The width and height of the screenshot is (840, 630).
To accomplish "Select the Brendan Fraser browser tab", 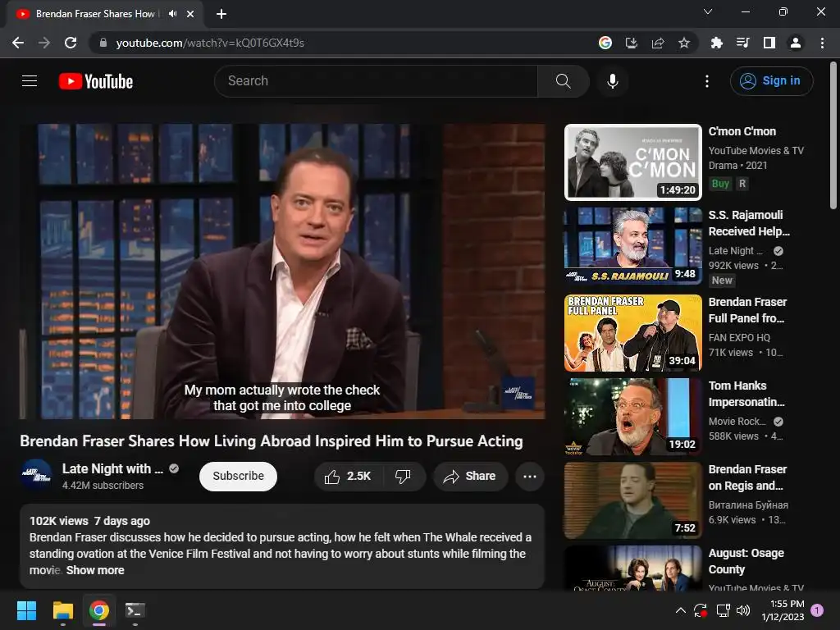I will point(95,14).
